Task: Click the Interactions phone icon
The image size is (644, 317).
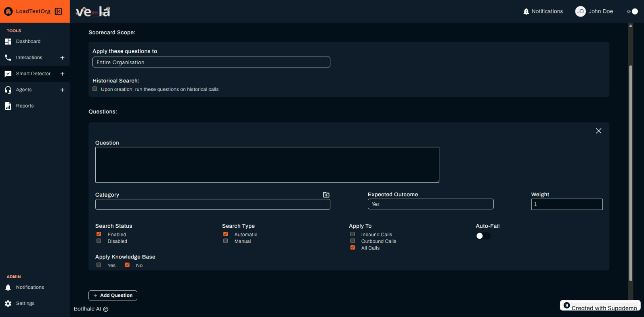Action: click(x=8, y=58)
